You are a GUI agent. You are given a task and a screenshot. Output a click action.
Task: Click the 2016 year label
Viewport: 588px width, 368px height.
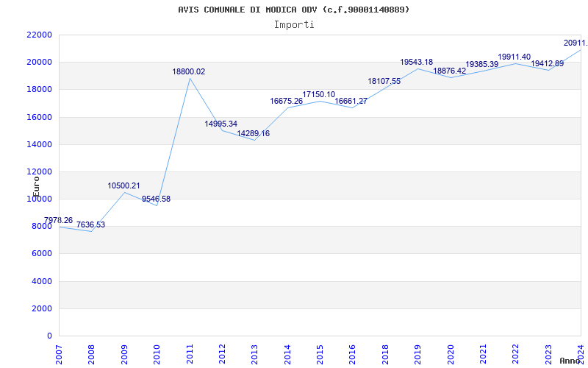pos(353,355)
